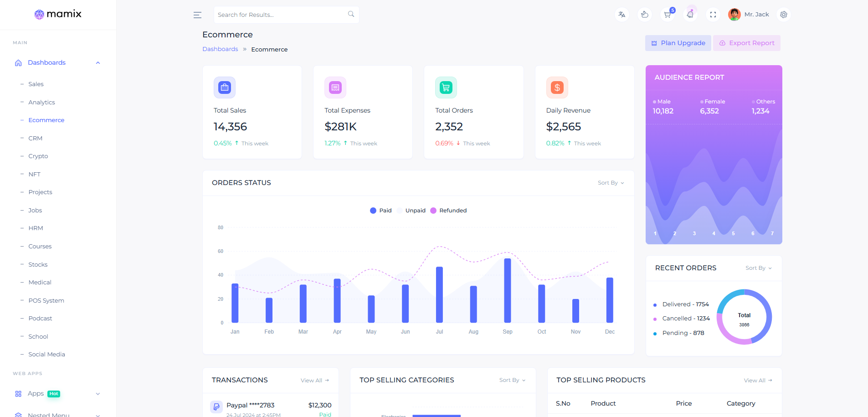Open the Podcast dashboard
This screenshot has height=417, width=868.
tap(40, 319)
